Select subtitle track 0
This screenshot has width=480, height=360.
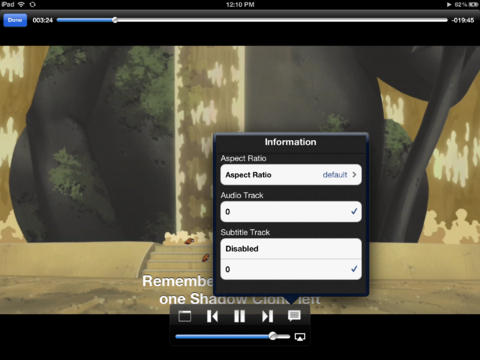291,269
